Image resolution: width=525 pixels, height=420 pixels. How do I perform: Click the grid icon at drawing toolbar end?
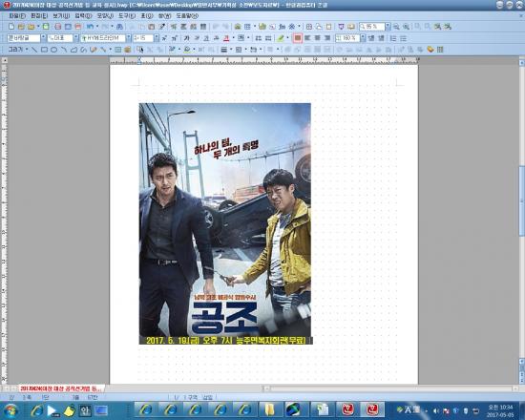(440, 50)
